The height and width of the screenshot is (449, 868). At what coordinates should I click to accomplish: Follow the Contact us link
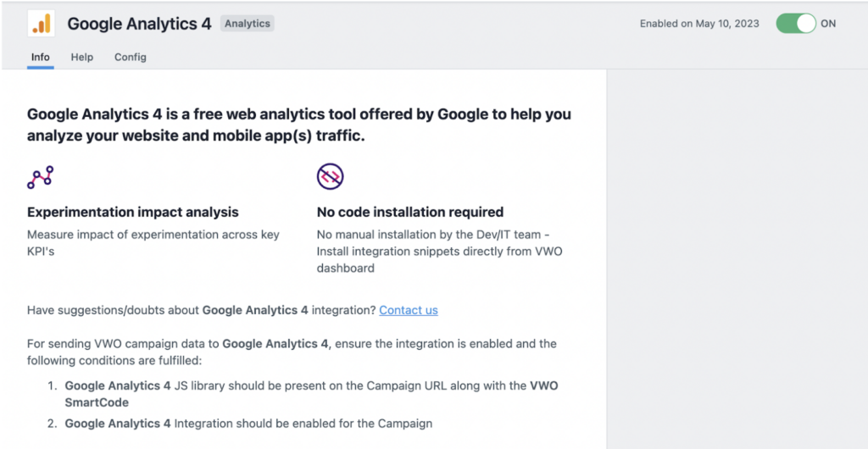409,310
